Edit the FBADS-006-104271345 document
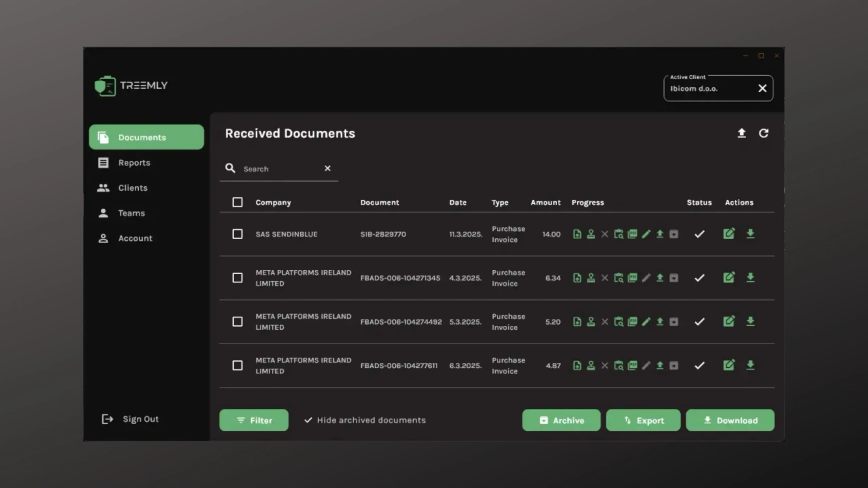This screenshot has height=488, width=868. [x=729, y=277]
